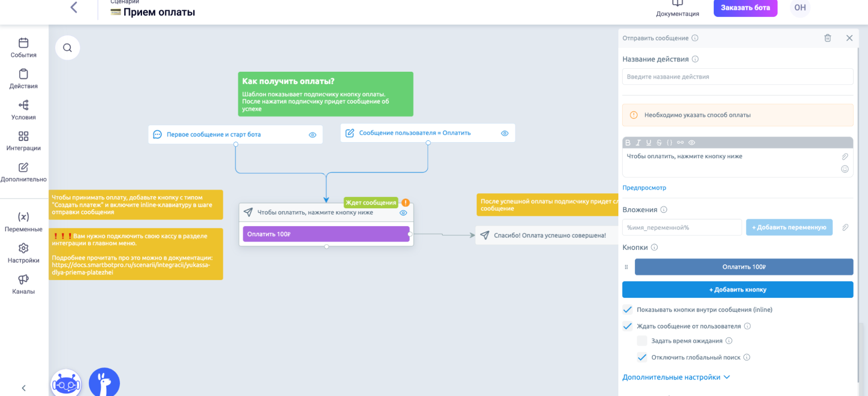Viewport: 868px width, 396px height.
Task: Click paperclip attachment icon in message editor
Action: [x=845, y=156]
